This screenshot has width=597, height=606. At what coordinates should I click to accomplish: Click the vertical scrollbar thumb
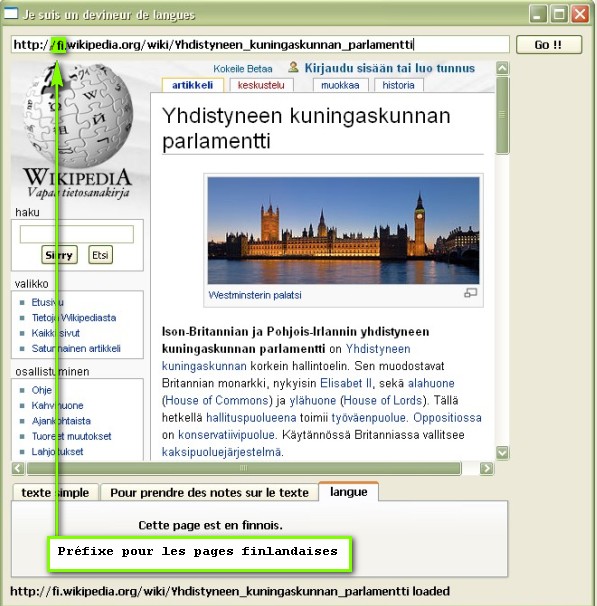[x=502, y=116]
